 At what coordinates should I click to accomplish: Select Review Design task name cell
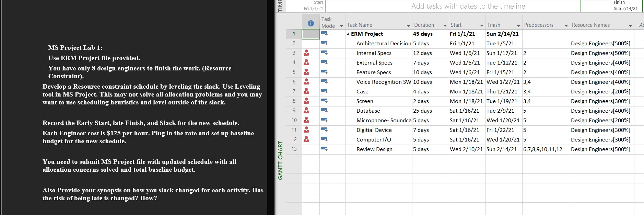pyautogui.click(x=379, y=149)
